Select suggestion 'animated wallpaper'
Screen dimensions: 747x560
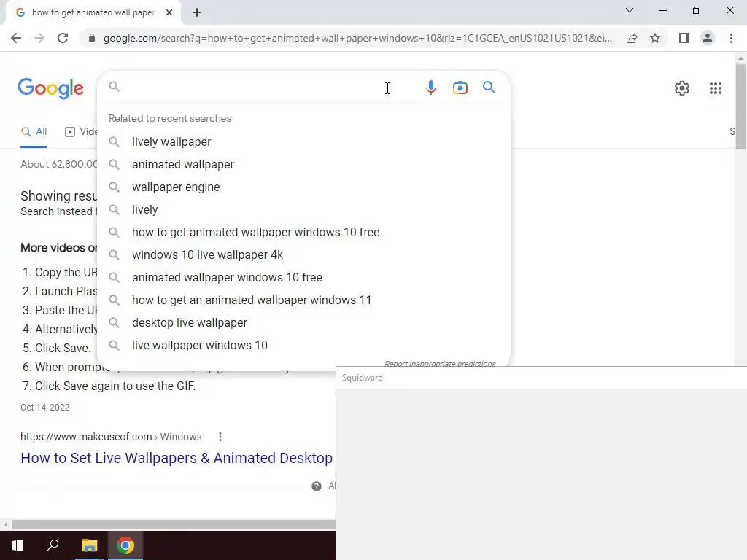pyautogui.click(x=304, y=164)
